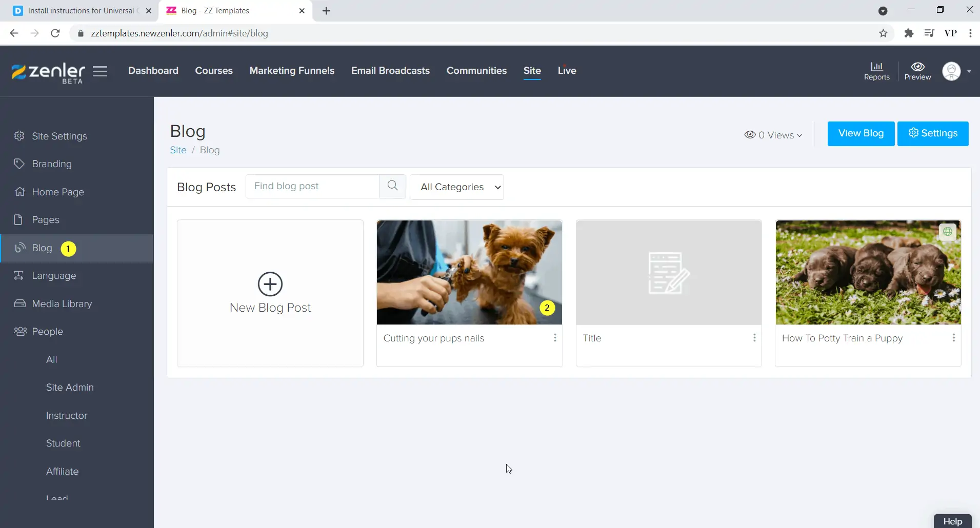
Task: Click the View Blog button
Action: pyautogui.click(x=861, y=133)
